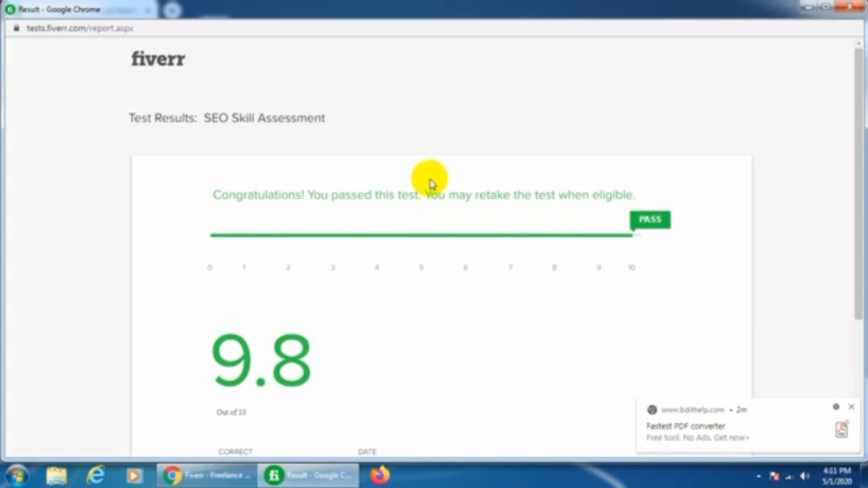Viewport: 868px width, 488px height.
Task: Dismiss the PDF converter notification
Action: tap(851, 407)
